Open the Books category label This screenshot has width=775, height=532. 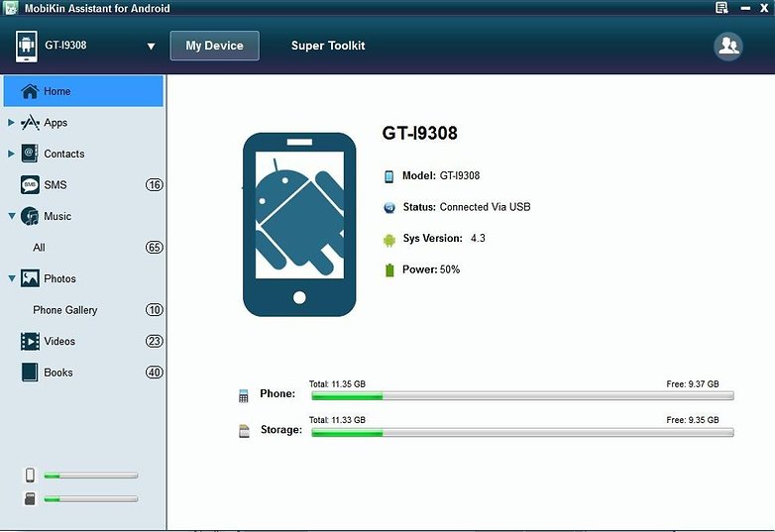(x=57, y=372)
